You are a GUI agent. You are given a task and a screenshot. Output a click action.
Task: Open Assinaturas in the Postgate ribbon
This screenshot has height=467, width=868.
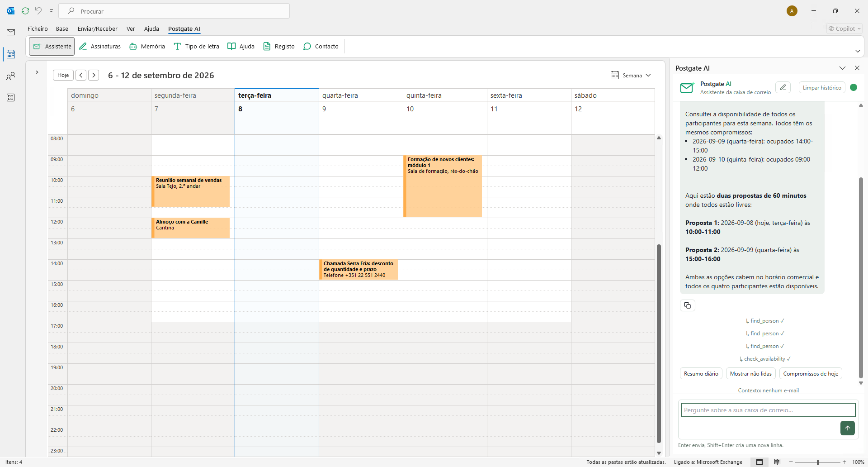coord(100,46)
